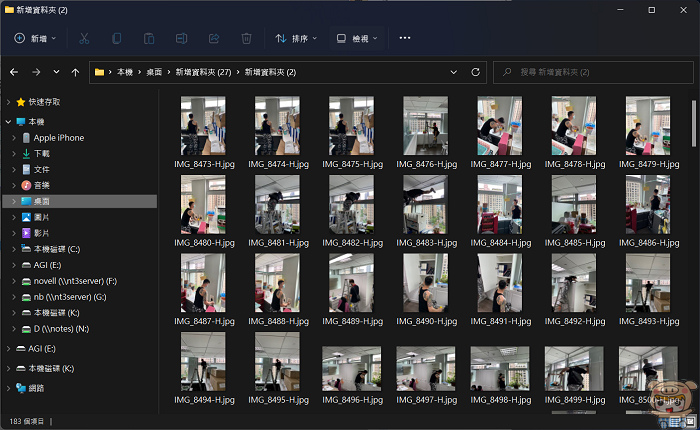Click 新增資料夾 (27) breadcrumb segment
Screen dimensions: 700x430
(x=203, y=72)
